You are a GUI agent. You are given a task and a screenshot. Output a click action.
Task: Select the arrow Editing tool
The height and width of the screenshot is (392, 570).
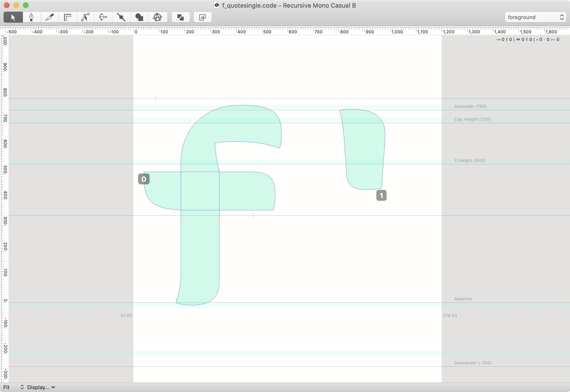point(13,17)
